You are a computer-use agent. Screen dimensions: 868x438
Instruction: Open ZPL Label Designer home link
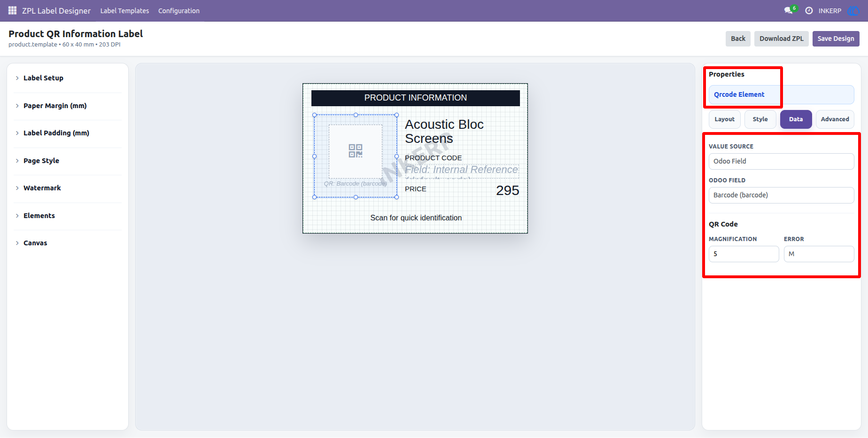click(56, 11)
